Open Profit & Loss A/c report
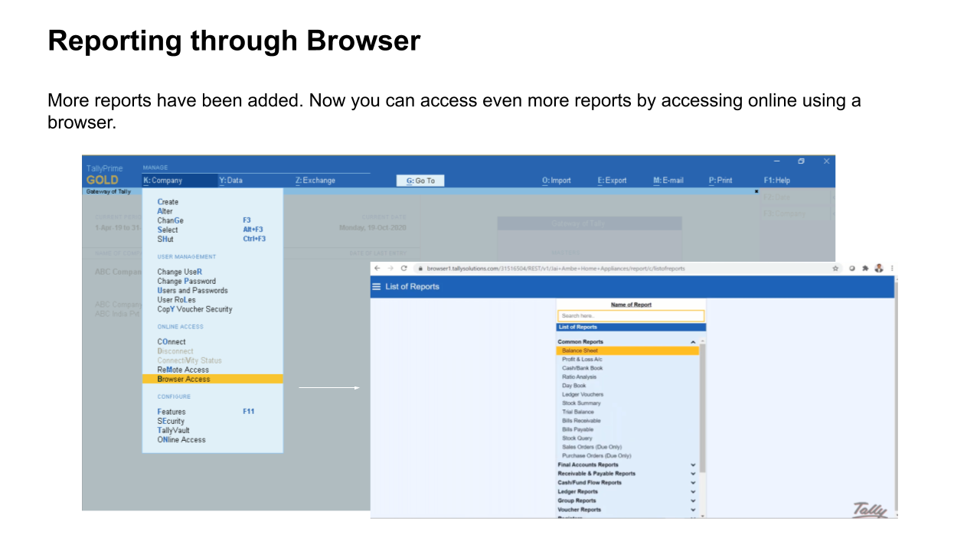 click(582, 360)
